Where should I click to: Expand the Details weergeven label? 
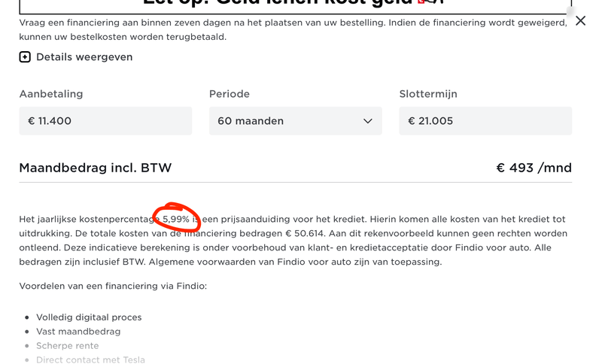(84, 57)
